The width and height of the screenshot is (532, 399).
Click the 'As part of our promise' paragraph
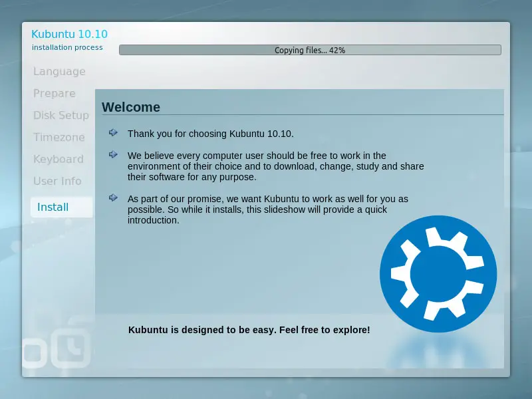[268, 209]
